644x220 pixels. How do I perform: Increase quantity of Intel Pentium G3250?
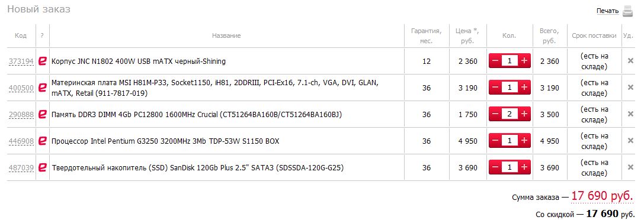tap(524, 141)
